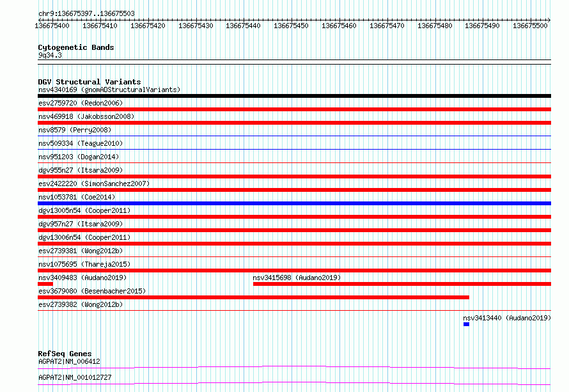The height and width of the screenshot is (392, 569).
Task: Click ruler position 136675490
Action: [482, 26]
